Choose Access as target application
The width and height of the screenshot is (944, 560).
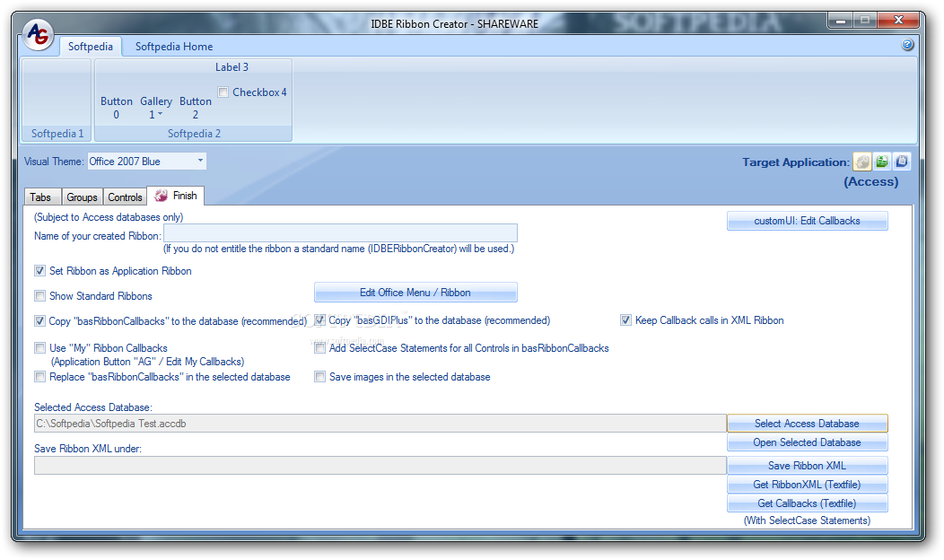(862, 162)
